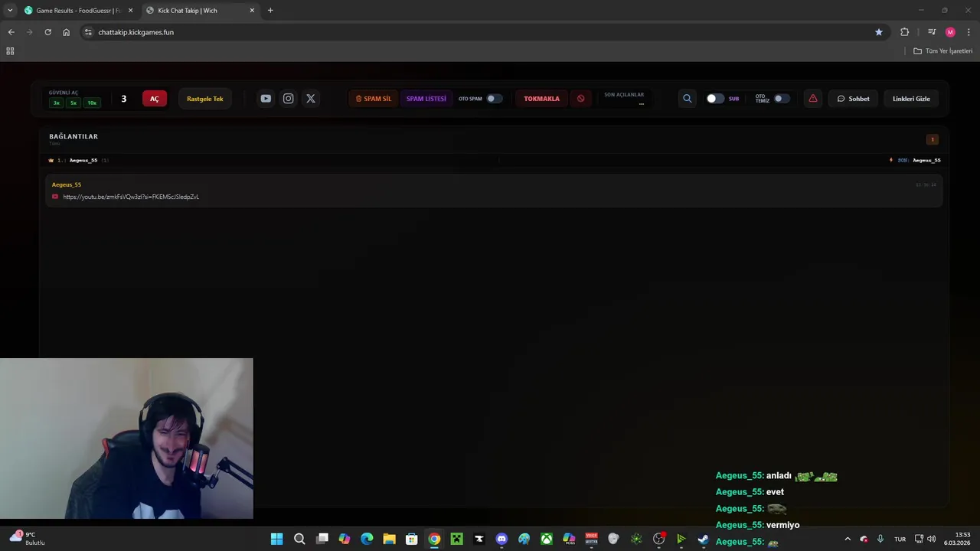The image size is (980, 551).
Task: Click the Instagram icon in toolbar
Action: click(288, 99)
